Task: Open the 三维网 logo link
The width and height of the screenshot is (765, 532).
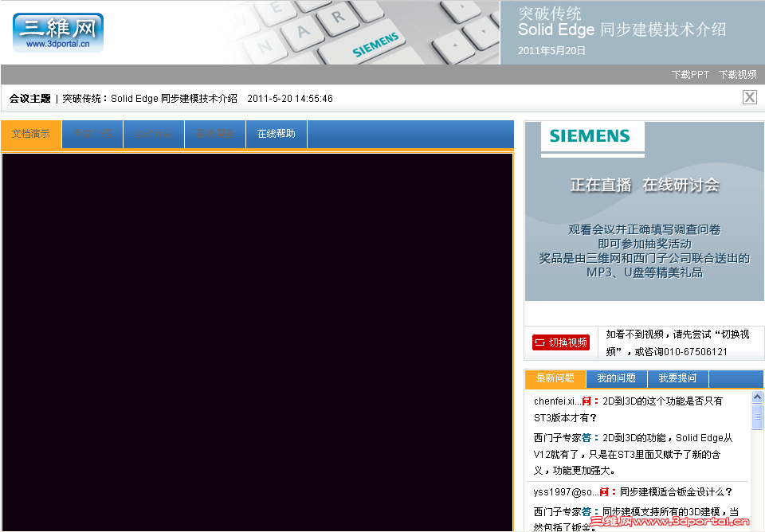Action: (58, 33)
